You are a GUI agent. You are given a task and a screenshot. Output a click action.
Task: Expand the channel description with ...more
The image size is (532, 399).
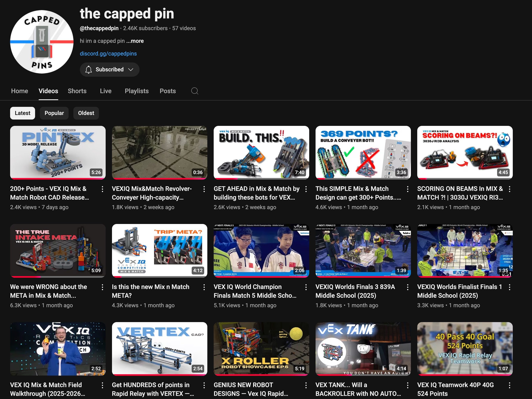135,41
